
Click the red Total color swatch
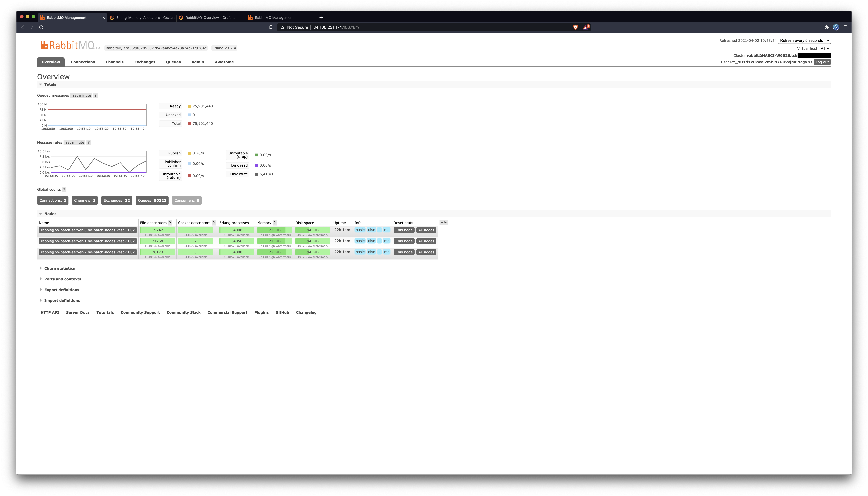[x=190, y=124]
